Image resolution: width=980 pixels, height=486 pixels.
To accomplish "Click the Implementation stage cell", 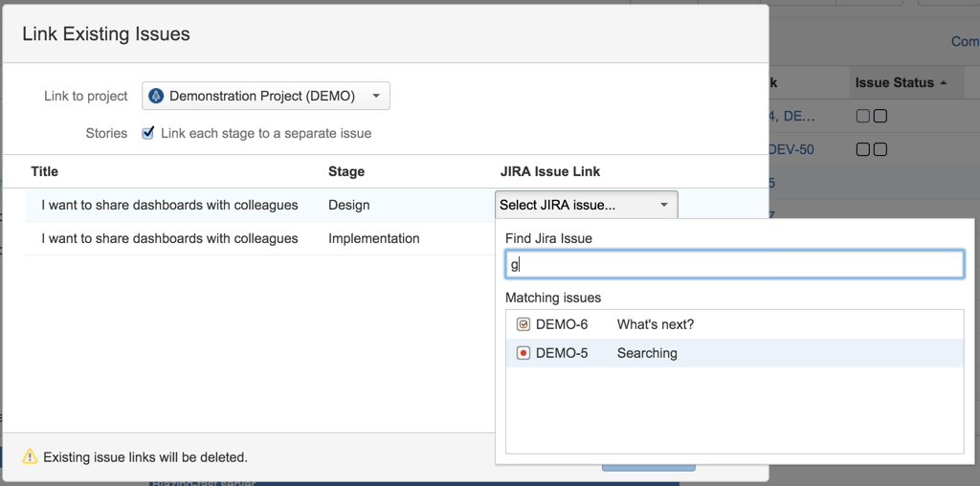I will coord(374,238).
